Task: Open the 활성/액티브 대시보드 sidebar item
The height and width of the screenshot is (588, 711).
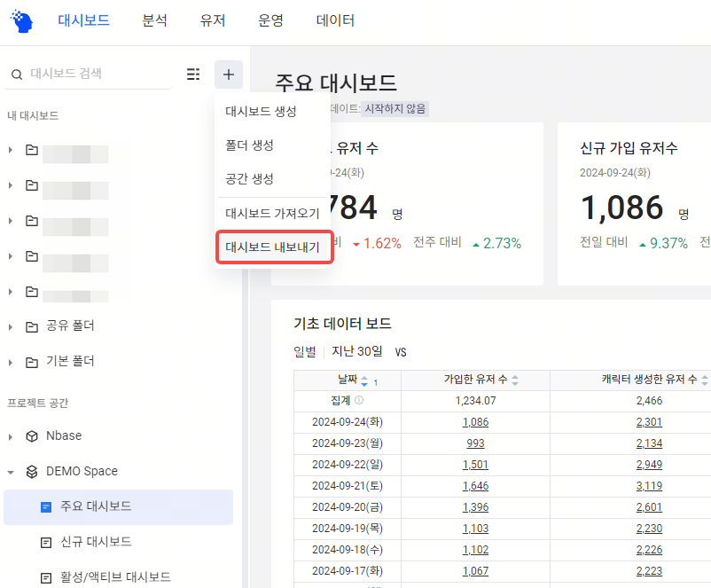Action: coord(118,577)
